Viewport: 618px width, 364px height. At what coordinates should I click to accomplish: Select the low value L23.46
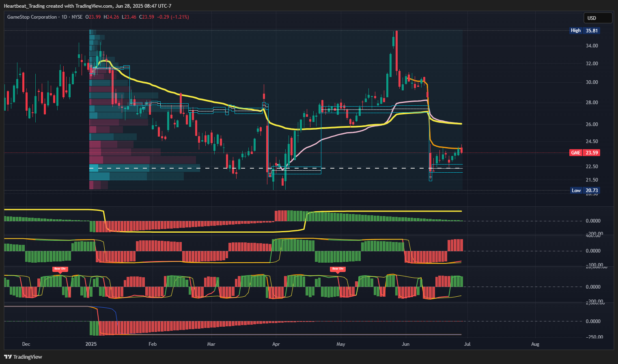click(x=129, y=17)
